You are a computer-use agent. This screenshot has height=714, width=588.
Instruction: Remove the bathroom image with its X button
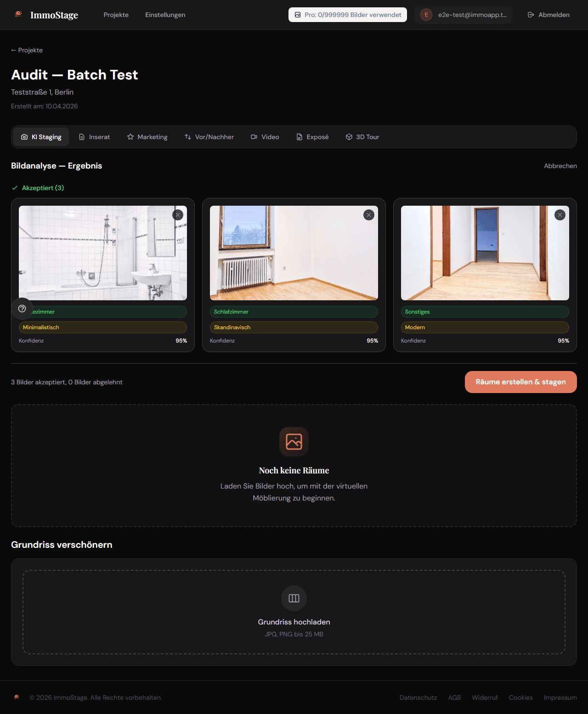178,214
